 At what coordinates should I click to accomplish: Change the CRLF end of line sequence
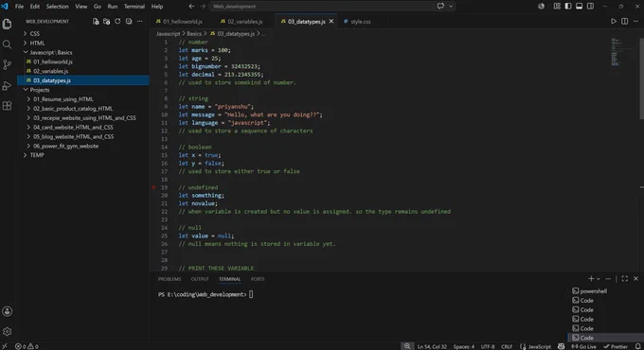point(507,346)
